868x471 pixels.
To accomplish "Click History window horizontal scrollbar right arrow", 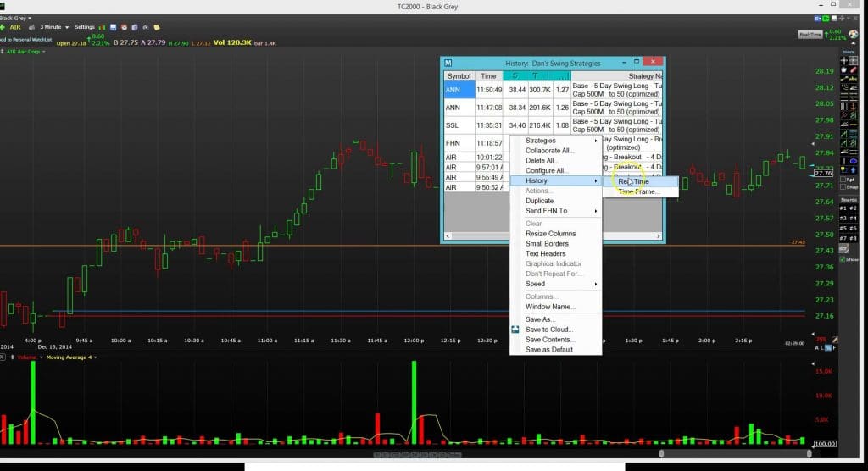I will 658,236.
